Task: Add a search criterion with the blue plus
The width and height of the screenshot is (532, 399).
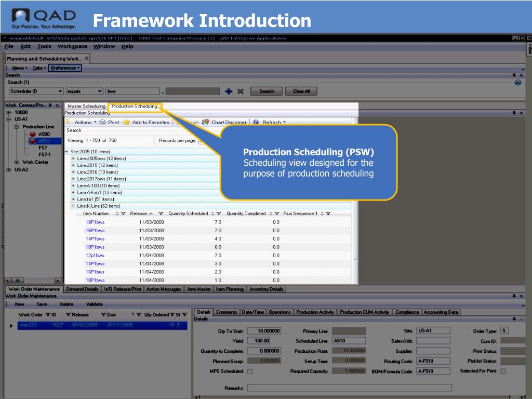Action: point(229,91)
